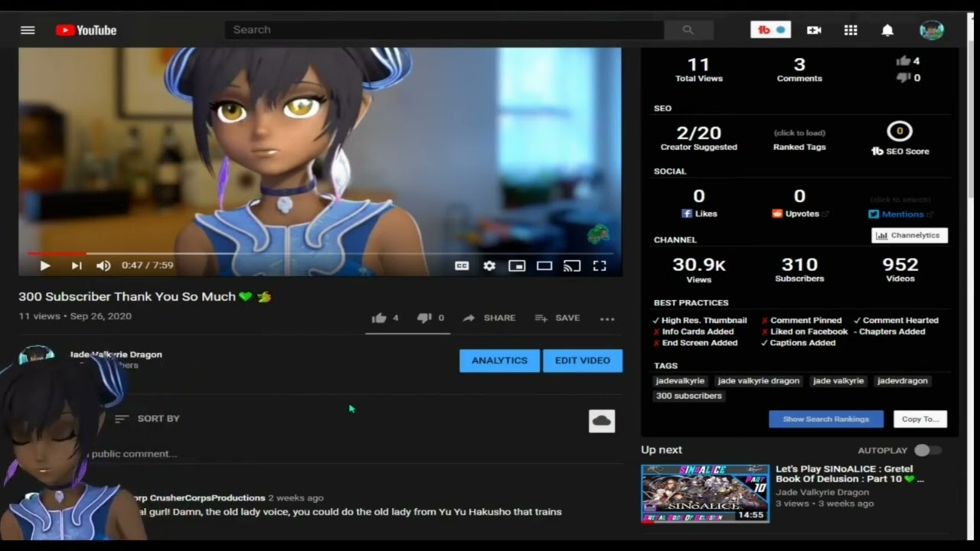Click the '11' Total Views value
Viewport: 980px width, 551px height.
699,65
